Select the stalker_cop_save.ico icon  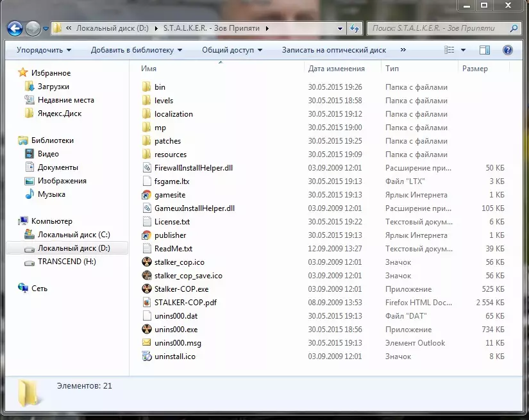coord(147,275)
